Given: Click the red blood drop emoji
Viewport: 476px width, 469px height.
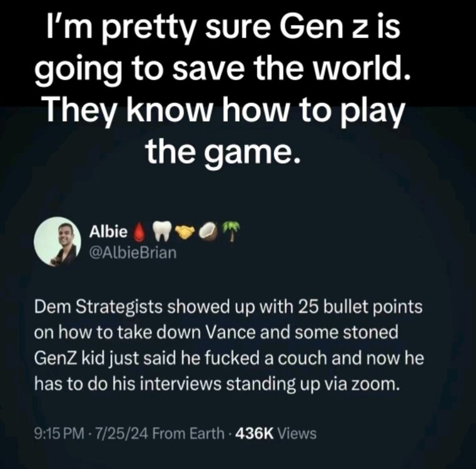Looking at the screenshot, I should [138, 232].
